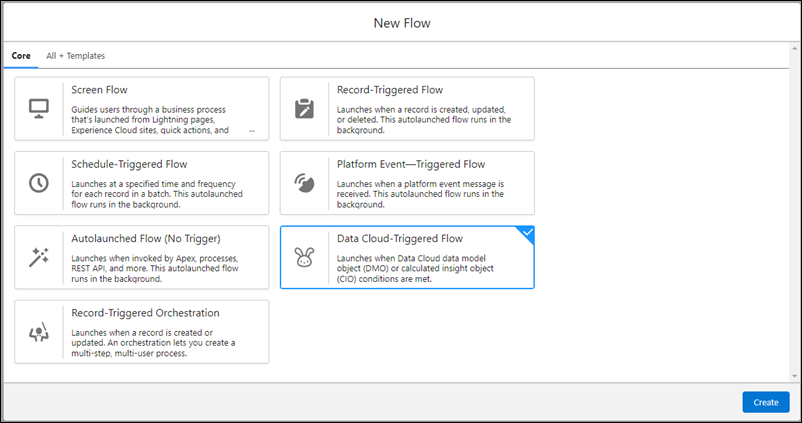Click the 'Launches when a platform event message' description
The image size is (802, 423).
coord(420,194)
